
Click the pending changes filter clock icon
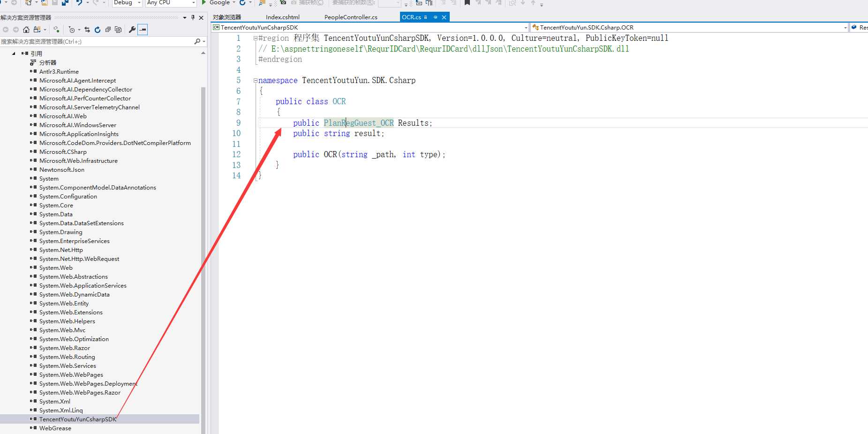(x=72, y=30)
